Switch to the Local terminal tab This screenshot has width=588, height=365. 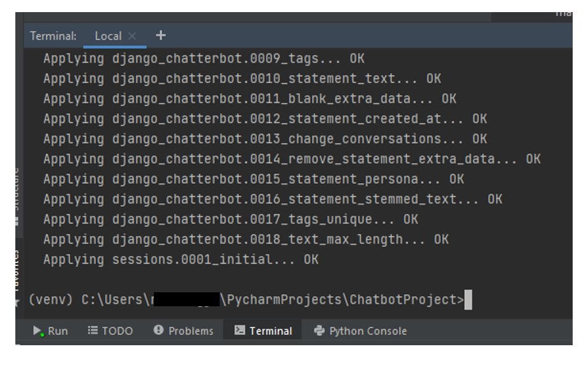[108, 36]
